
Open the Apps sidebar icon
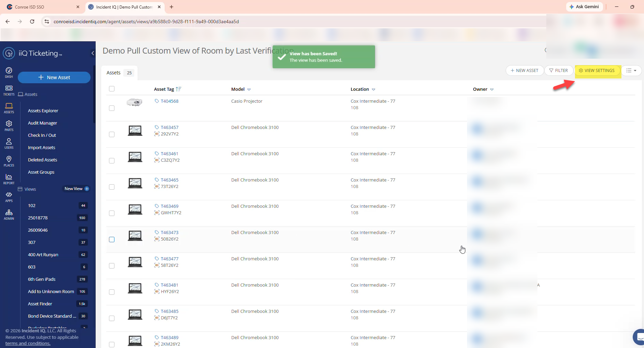pyautogui.click(x=9, y=197)
